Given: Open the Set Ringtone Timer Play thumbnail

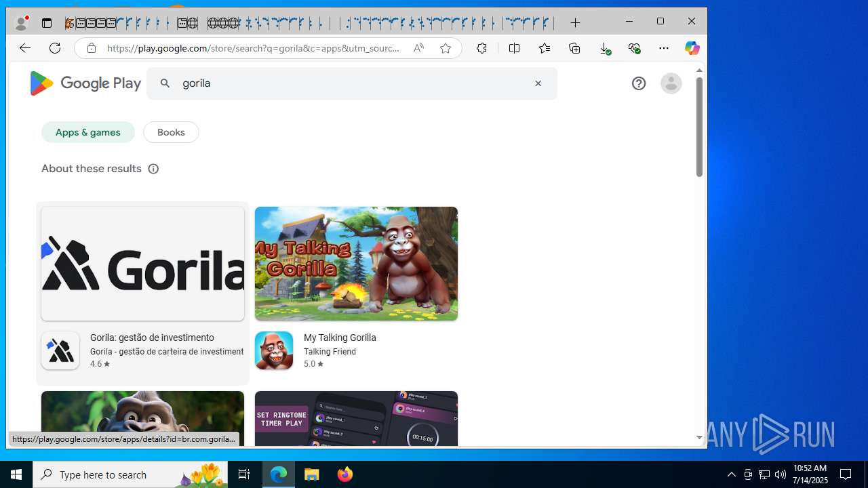Looking at the screenshot, I should (356, 418).
